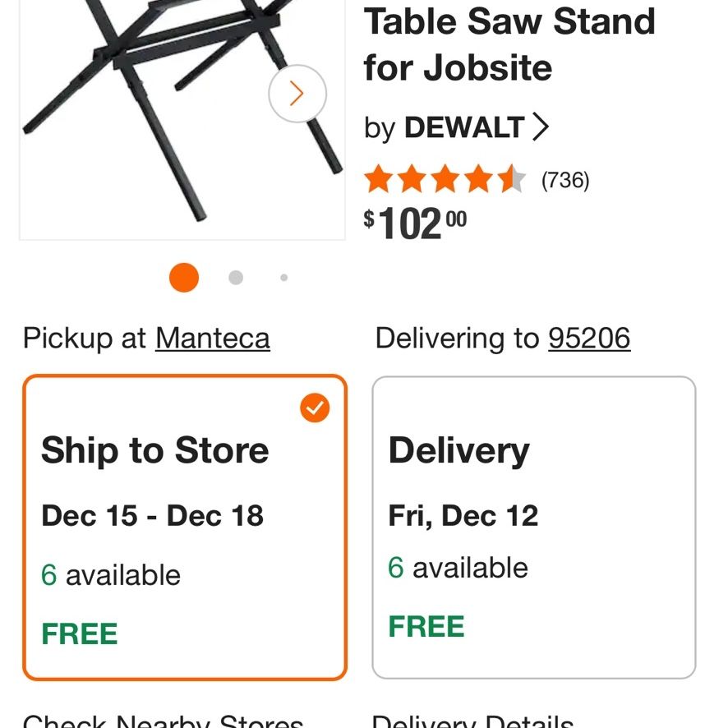
Task: Click the table saw stand product image
Action: pos(182,120)
